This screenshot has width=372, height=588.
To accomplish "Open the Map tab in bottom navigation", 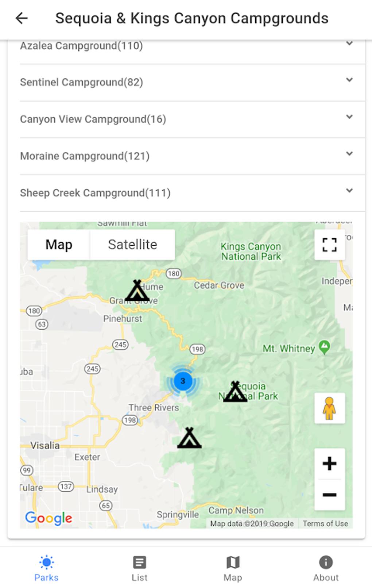I will pos(233,568).
